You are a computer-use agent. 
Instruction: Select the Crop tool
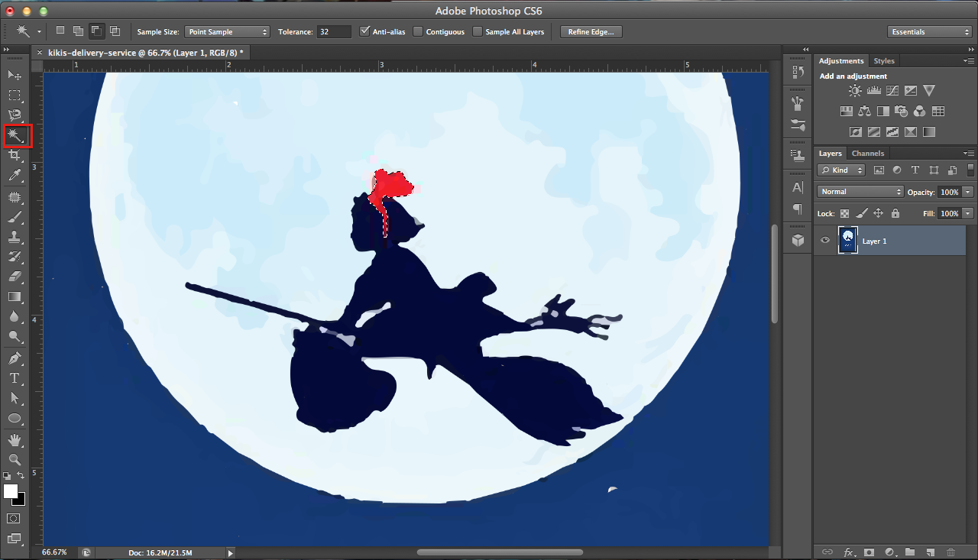(15, 155)
